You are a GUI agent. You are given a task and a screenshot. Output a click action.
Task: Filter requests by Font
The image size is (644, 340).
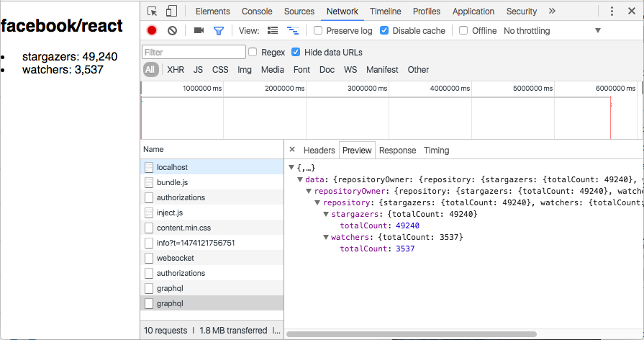click(301, 69)
